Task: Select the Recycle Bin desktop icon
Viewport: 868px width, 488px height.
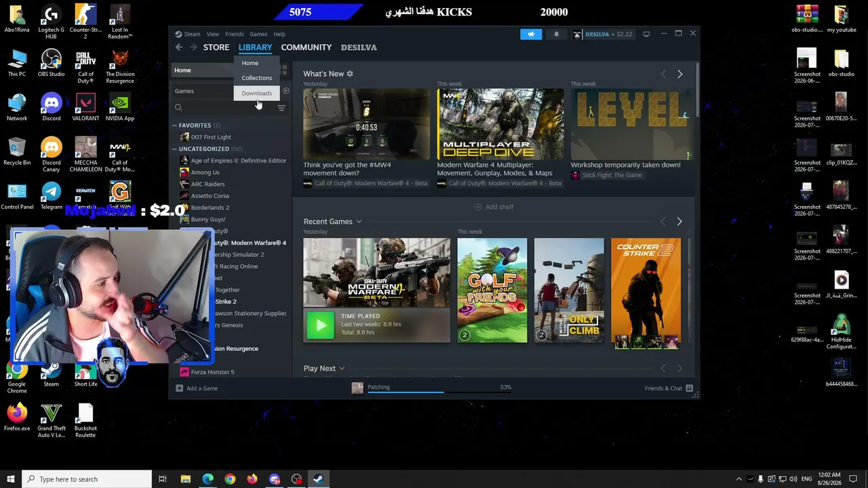Action: coord(17,152)
